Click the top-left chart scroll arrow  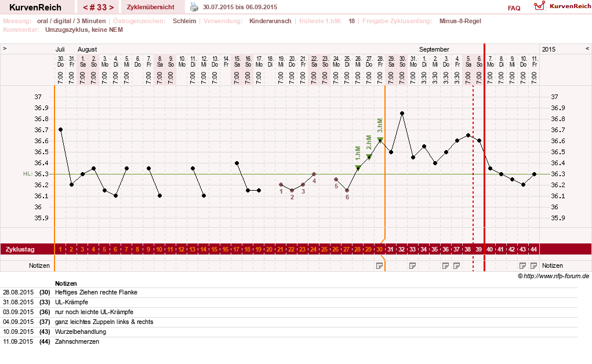pos(5,49)
